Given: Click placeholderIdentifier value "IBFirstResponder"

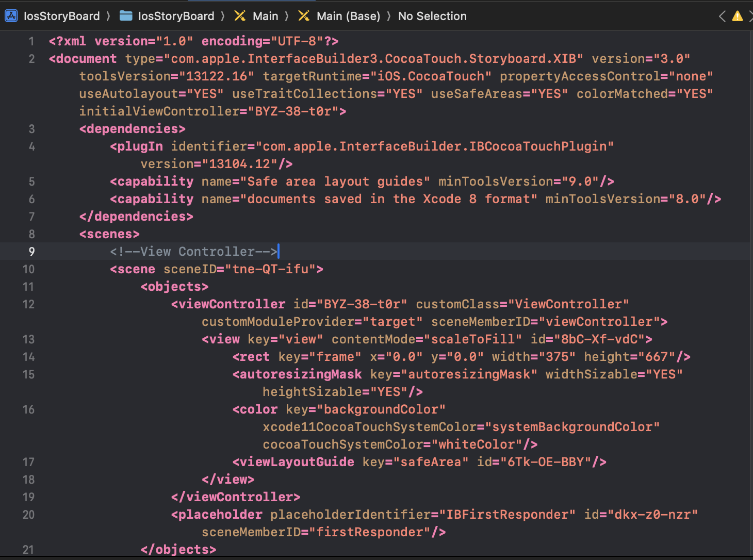Looking at the screenshot, I should click(x=507, y=515).
